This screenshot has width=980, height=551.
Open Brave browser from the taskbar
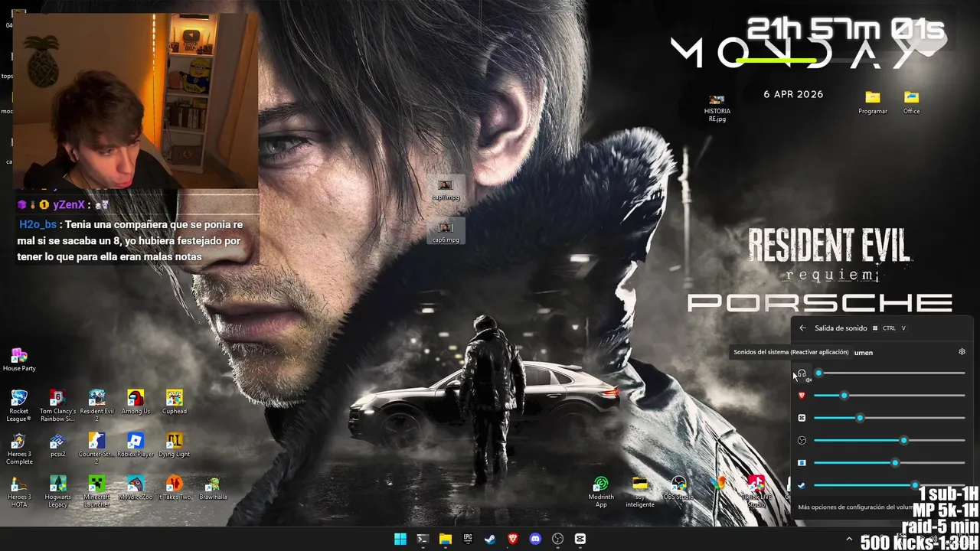point(513,539)
